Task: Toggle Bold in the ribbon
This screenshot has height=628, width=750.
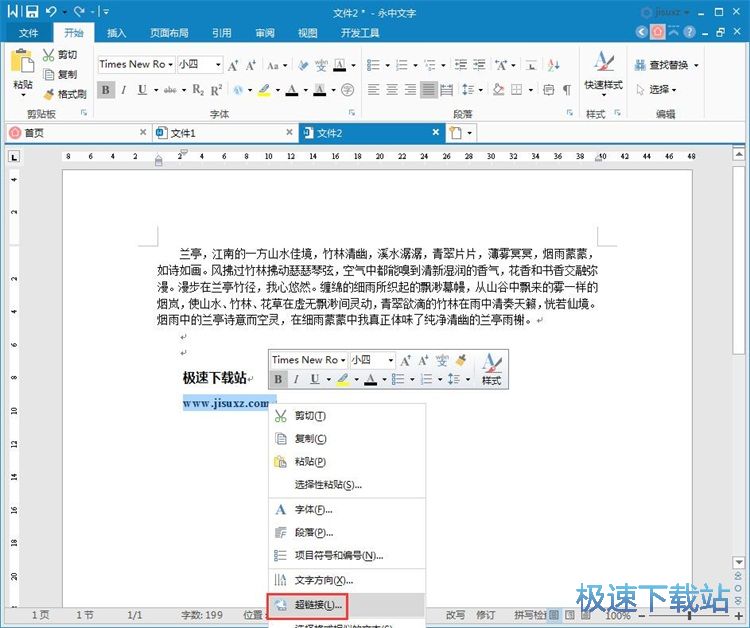Action: (106, 89)
